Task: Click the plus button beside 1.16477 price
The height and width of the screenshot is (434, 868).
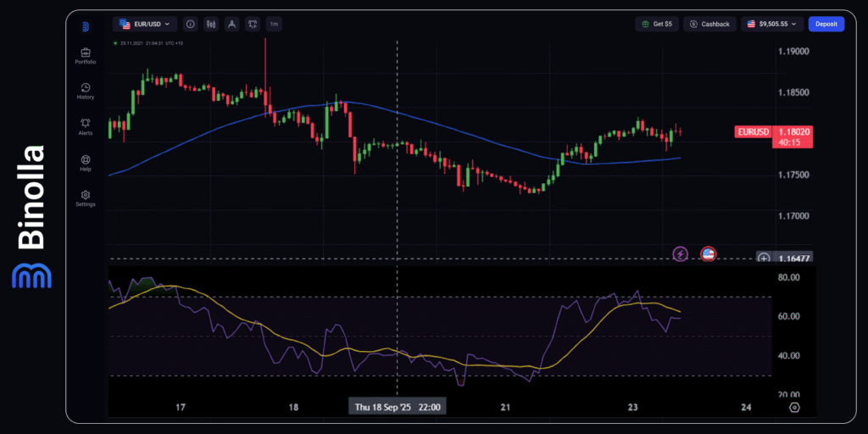Action: pos(765,258)
